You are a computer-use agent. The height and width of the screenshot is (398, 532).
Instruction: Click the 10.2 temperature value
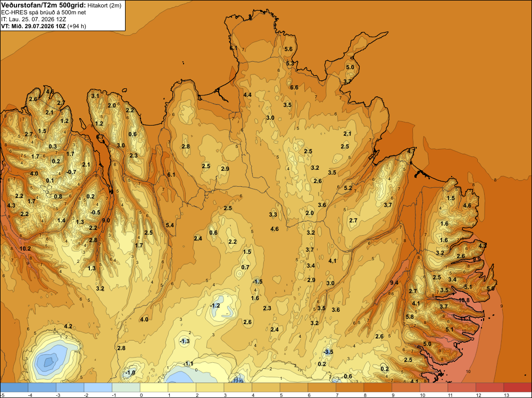[25, 248]
